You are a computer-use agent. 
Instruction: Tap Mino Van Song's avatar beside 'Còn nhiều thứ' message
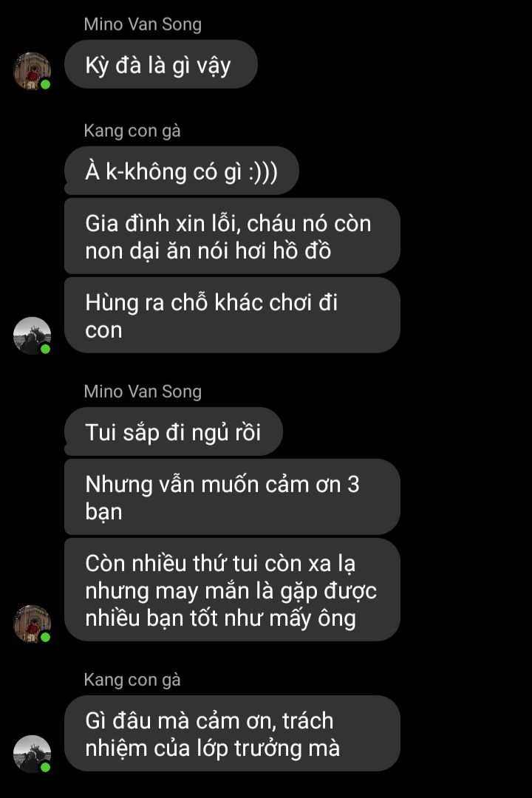click(x=32, y=624)
